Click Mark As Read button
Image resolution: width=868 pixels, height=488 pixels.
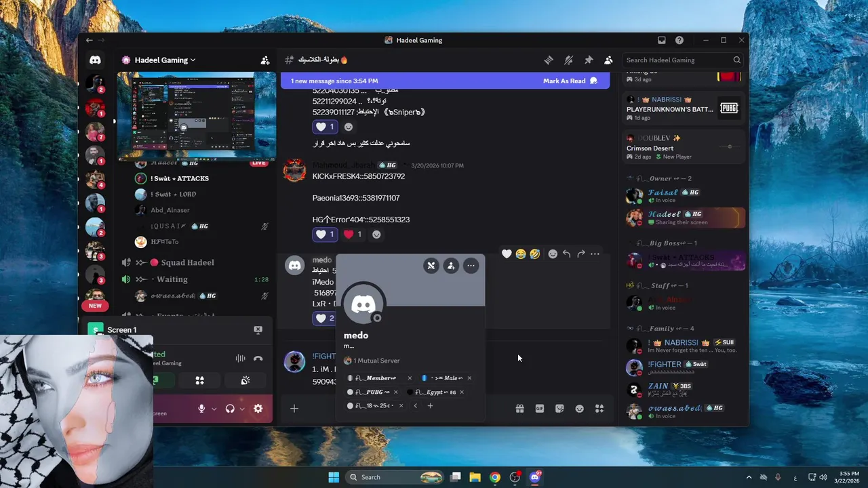click(570, 81)
